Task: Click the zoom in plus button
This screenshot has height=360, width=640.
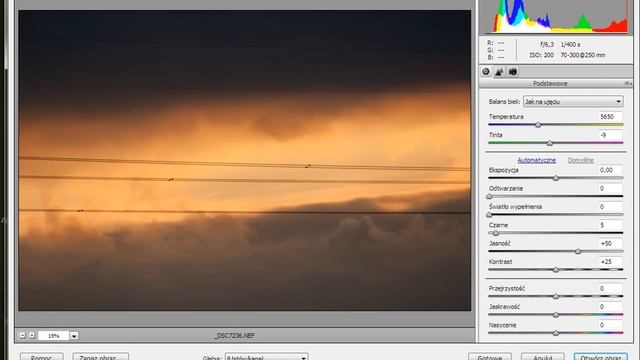Action: (32, 335)
